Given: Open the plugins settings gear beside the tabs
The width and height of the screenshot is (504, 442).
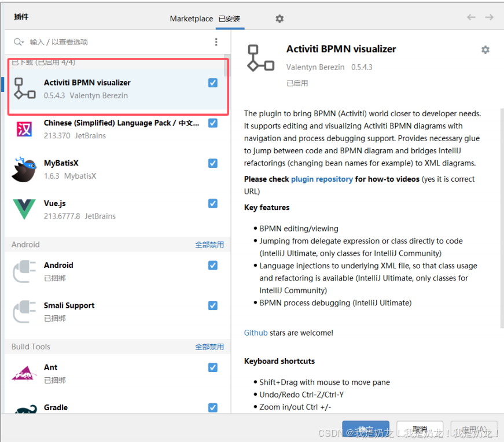Looking at the screenshot, I should point(279,19).
